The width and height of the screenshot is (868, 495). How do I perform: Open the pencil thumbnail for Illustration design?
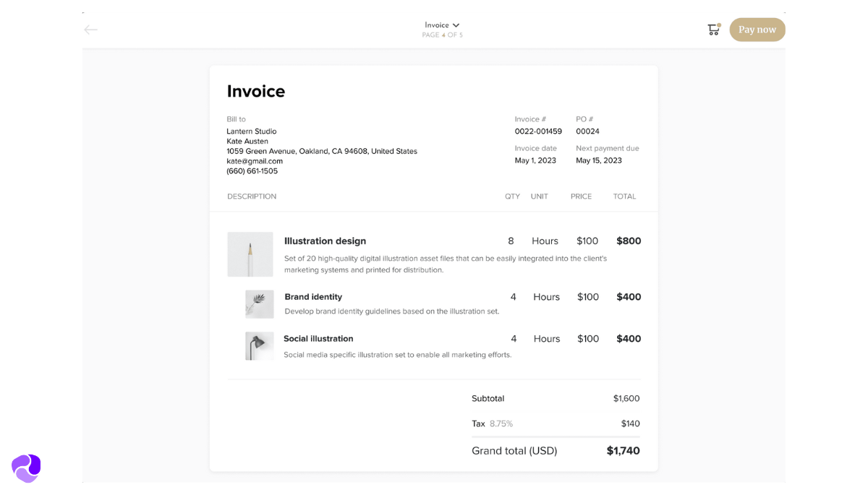(x=250, y=254)
